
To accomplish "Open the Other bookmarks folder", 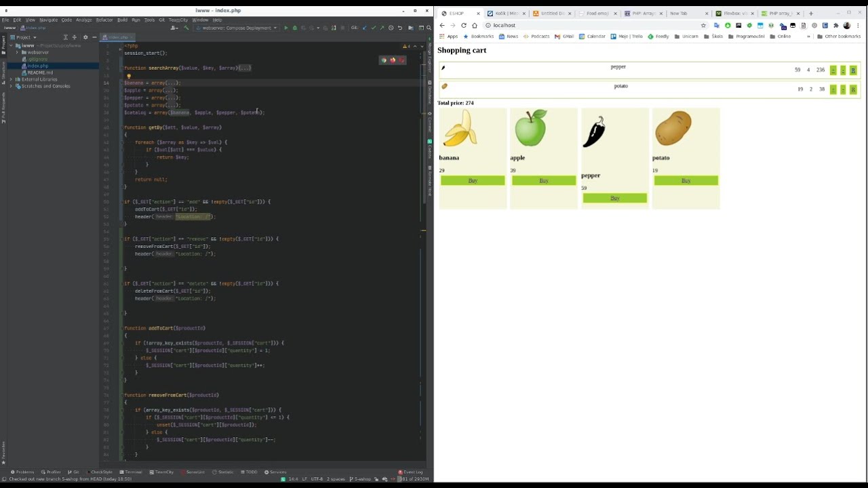I will (x=839, y=37).
